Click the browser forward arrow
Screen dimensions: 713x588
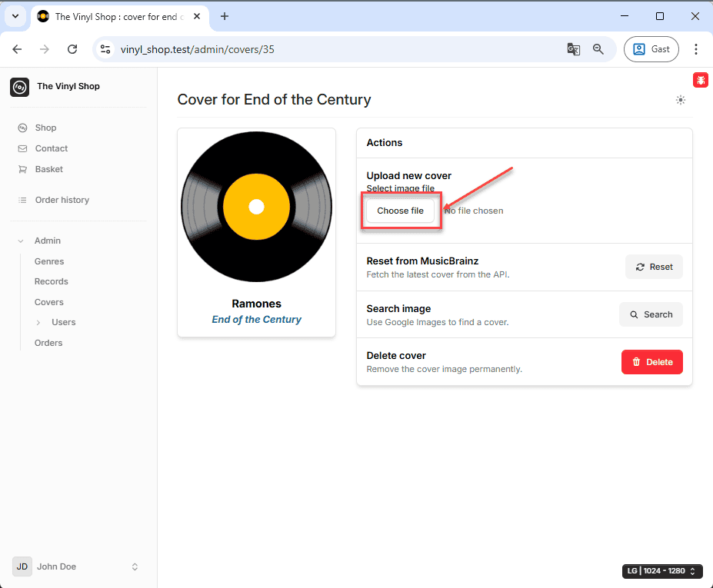pyautogui.click(x=45, y=49)
